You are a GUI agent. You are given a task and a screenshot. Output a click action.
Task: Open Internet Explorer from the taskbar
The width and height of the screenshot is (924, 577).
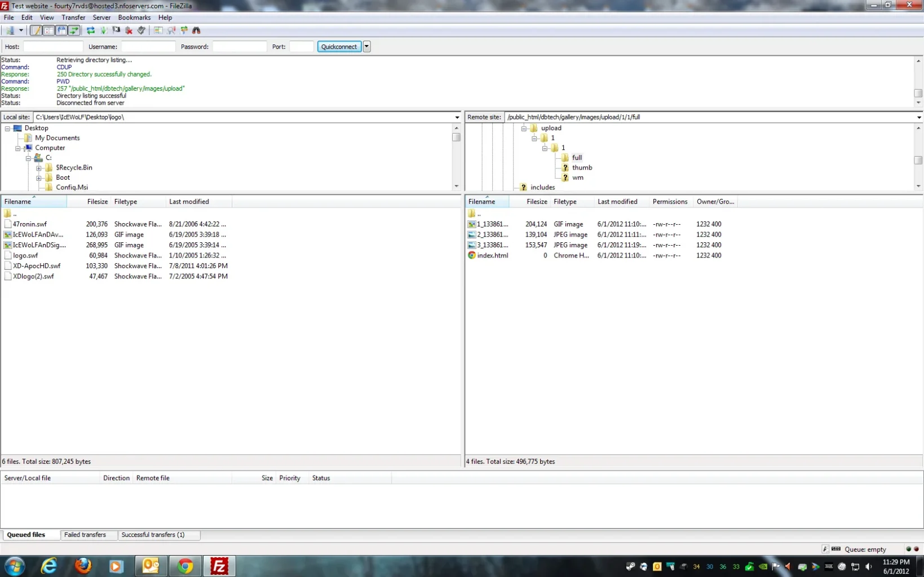click(49, 566)
